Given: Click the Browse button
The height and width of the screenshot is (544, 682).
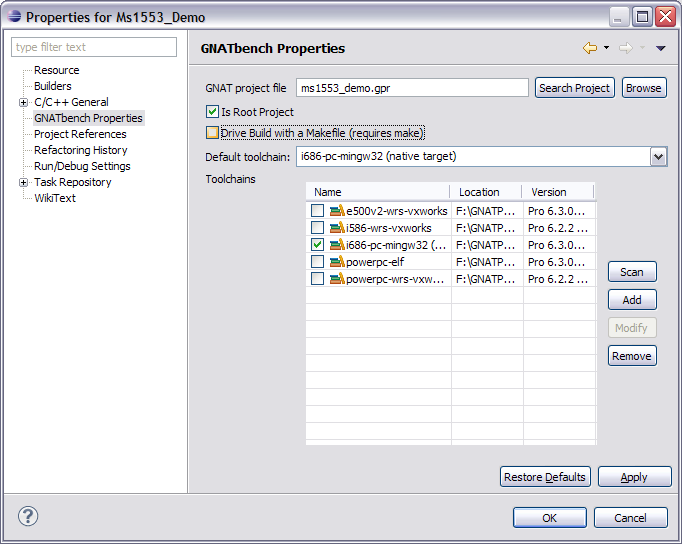Looking at the screenshot, I should point(644,88).
